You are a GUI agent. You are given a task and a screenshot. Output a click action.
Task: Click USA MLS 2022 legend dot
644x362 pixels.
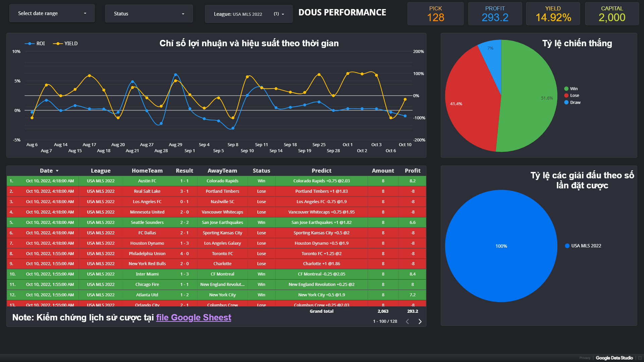[x=567, y=246]
